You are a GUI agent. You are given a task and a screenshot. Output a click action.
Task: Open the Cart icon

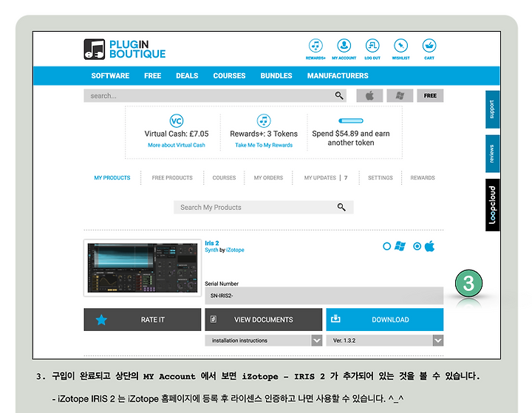point(429,46)
